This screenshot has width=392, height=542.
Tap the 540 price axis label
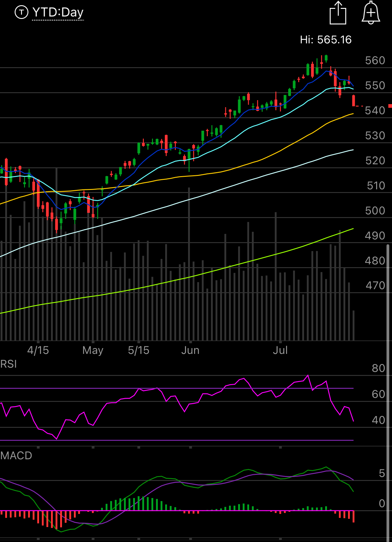click(x=375, y=111)
